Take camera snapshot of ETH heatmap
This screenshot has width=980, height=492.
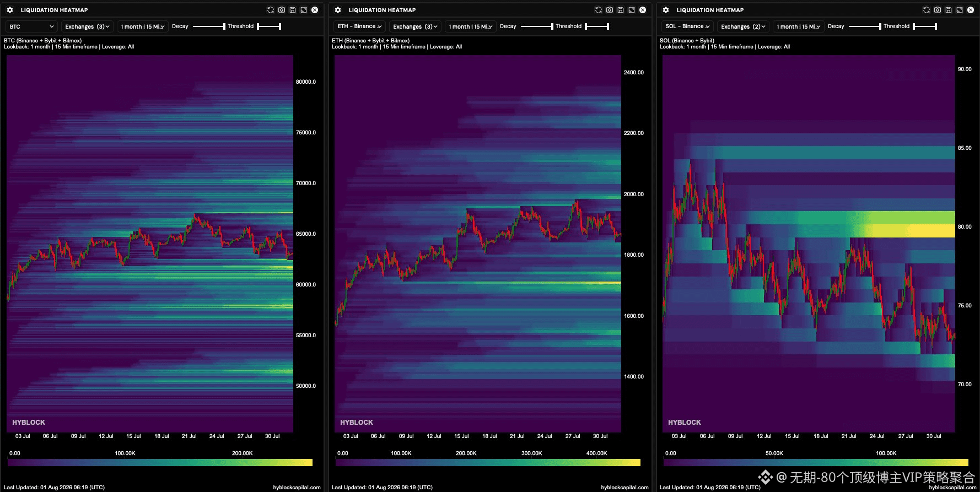click(610, 10)
